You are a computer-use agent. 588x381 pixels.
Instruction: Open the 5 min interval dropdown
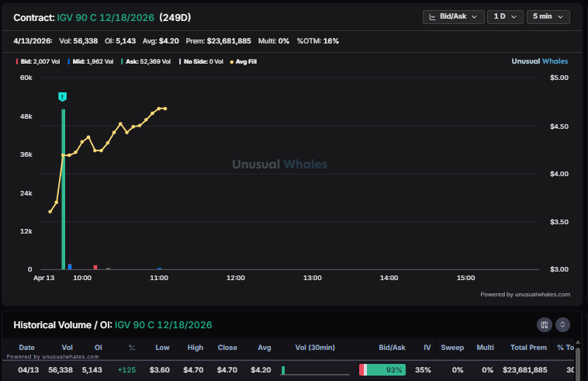click(548, 17)
